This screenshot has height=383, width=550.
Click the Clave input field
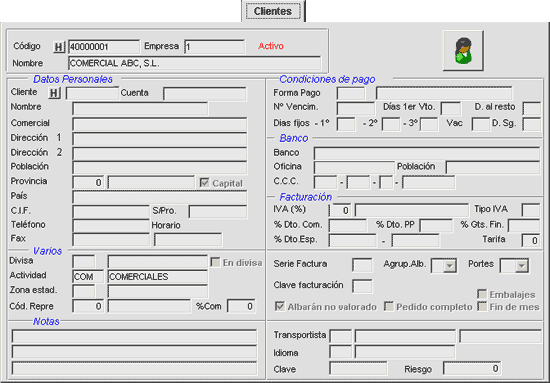pyautogui.click(x=358, y=368)
